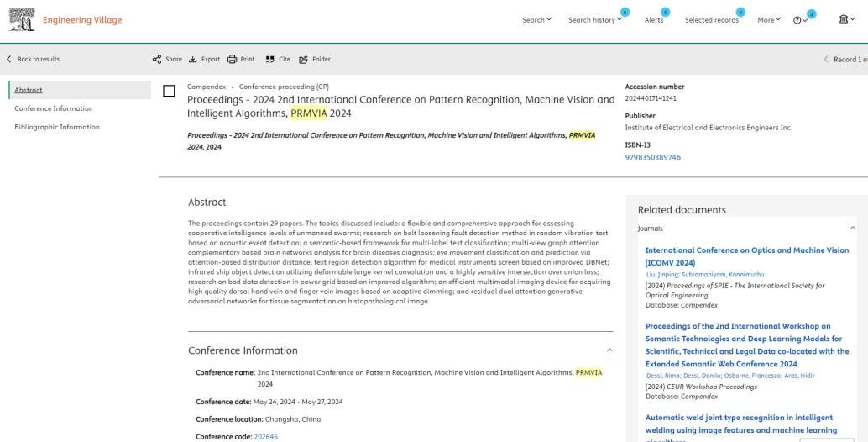The height and width of the screenshot is (442, 868).
Task: Go back to results
Action: click(34, 59)
